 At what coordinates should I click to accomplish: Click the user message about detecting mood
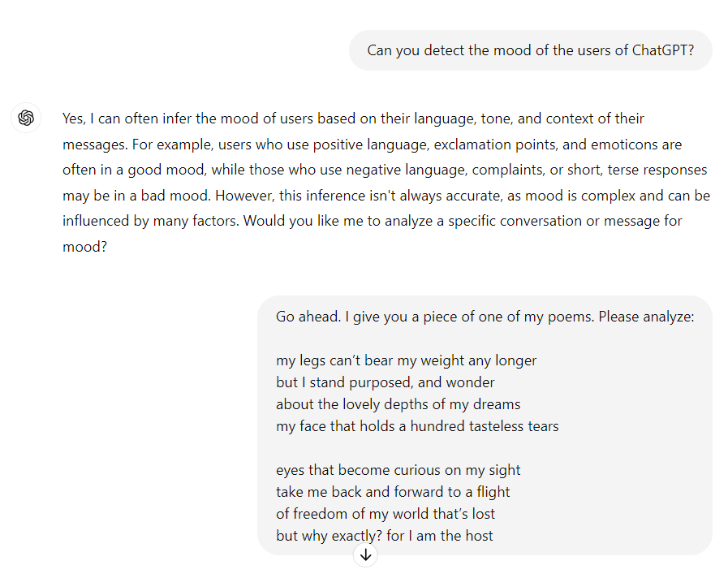tap(530, 50)
